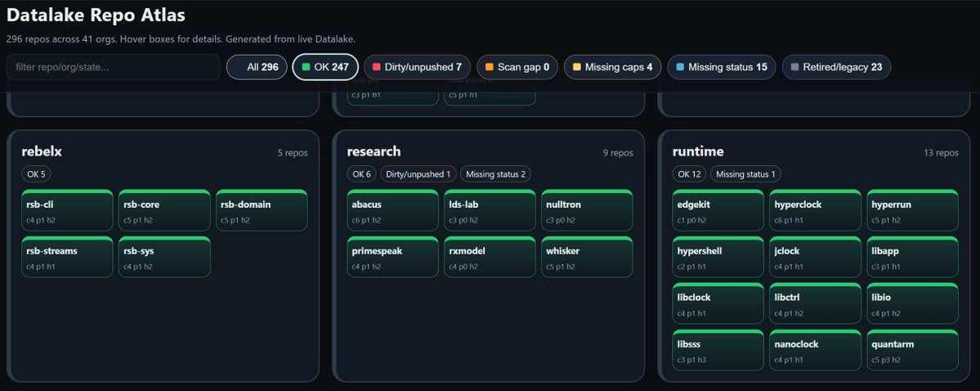Focus the filter repo/org/state search field
The image size is (980, 391).
(113, 67)
